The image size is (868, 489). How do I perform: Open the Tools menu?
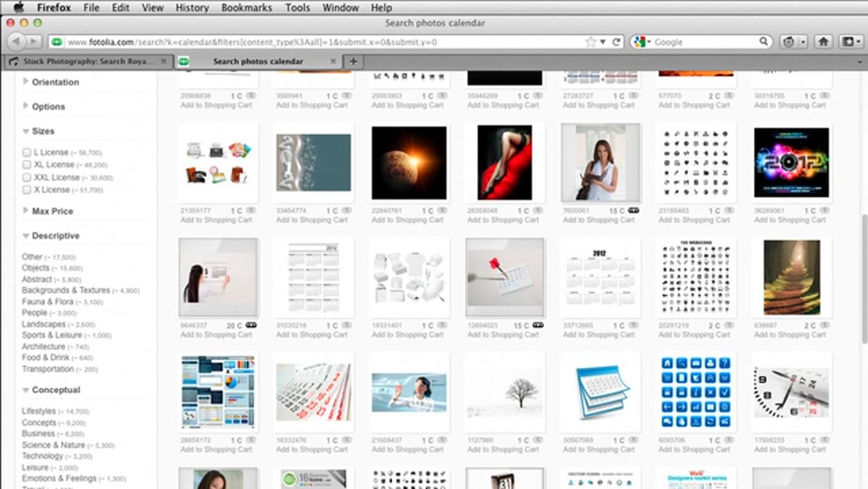(x=297, y=7)
